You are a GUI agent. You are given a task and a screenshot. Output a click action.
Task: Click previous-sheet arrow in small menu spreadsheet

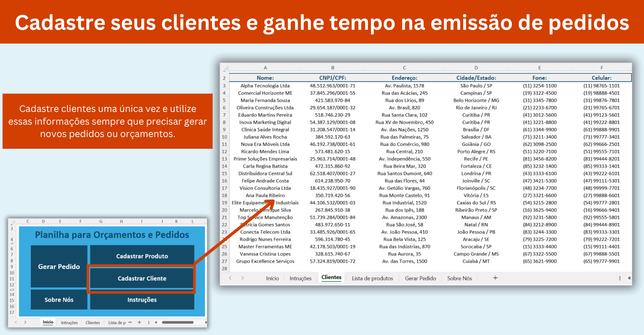16,322
